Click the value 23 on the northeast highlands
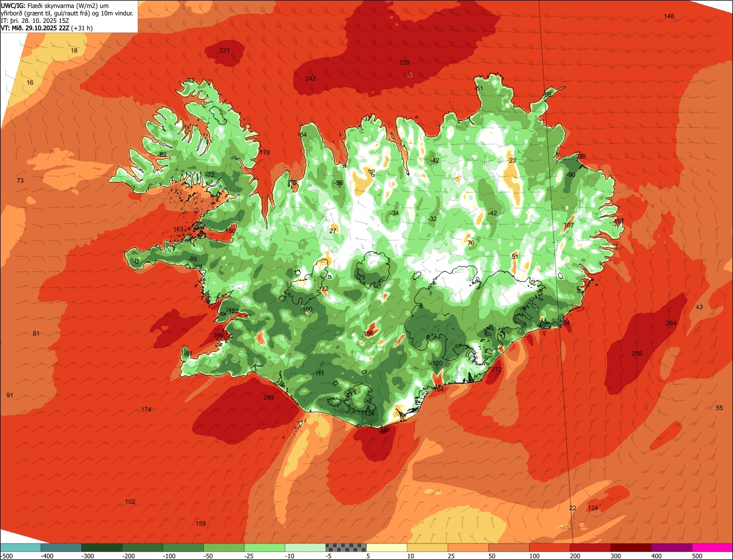Image resolution: width=733 pixels, height=560 pixels. pos(513,160)
